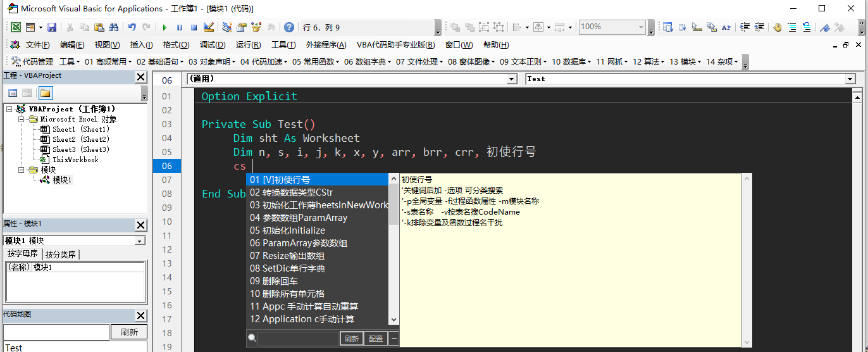868x352 pixels.
Task: Select ThisWorkbook in the project tree
Action: point(75,160)
